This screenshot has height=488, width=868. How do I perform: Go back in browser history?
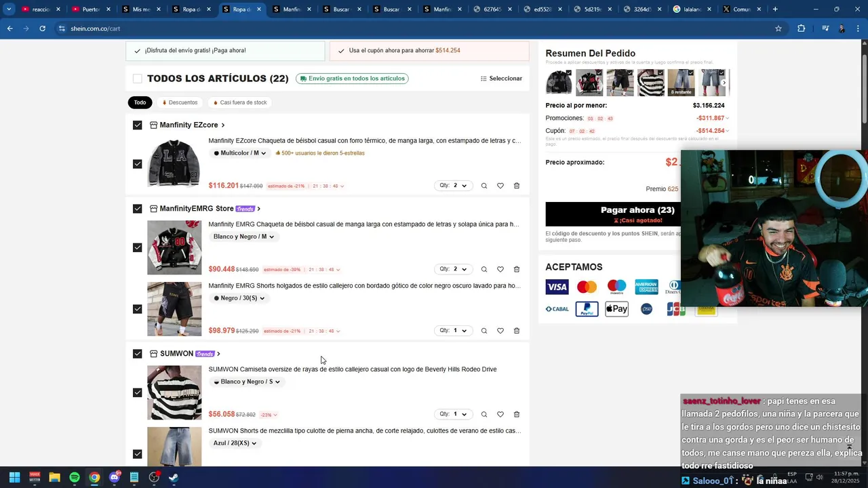point(9,28)
